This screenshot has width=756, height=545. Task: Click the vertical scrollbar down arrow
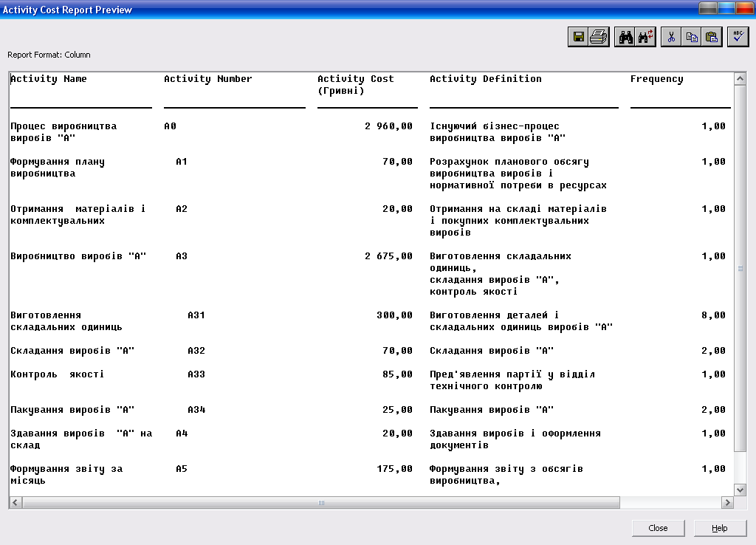pyautogui.click(x=740, y=490)
